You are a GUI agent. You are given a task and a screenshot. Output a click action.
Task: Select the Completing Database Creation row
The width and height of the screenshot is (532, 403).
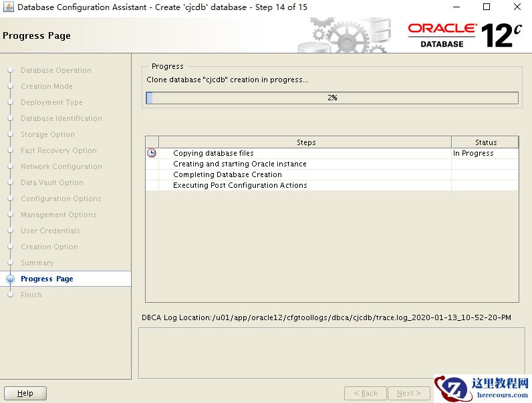[331, 174]
